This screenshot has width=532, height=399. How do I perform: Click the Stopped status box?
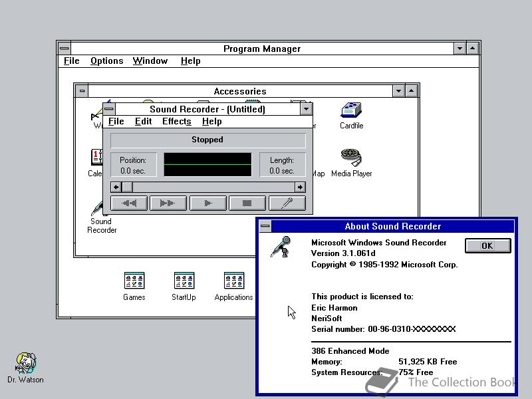click(x=207, y=140)
